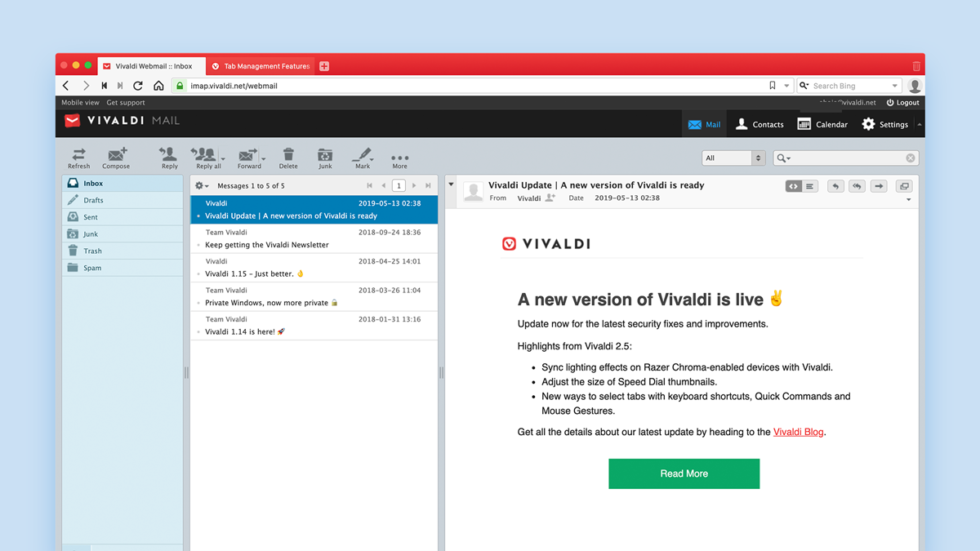This screenshot has width=980, height=551.
Task: Open the Forward options dropdown arrow
Action: (264, 159)
